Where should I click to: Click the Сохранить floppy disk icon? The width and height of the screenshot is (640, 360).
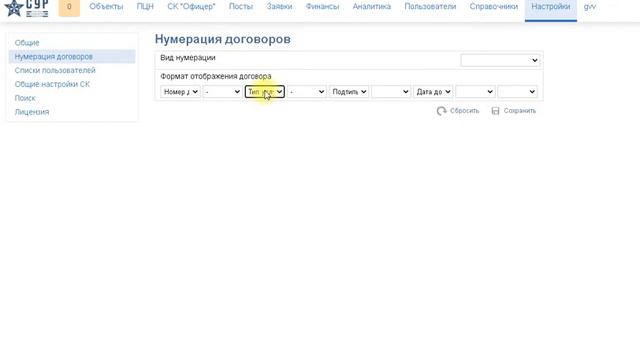tap(495, 111)
